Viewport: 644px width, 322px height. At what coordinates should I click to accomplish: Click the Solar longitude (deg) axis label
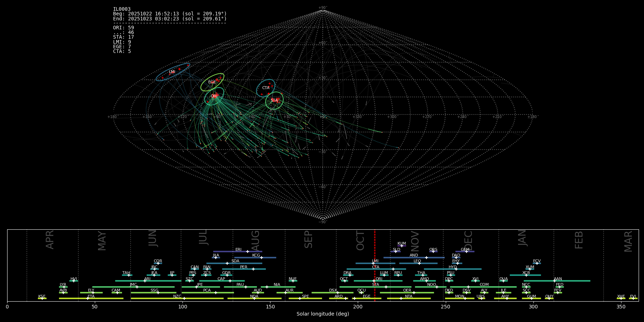(x=323, y=314)
